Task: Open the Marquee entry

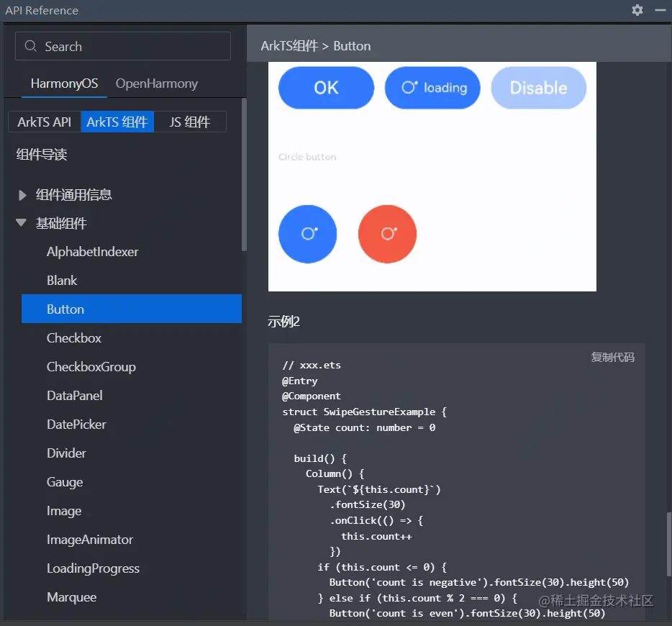Action: [71, 597]
